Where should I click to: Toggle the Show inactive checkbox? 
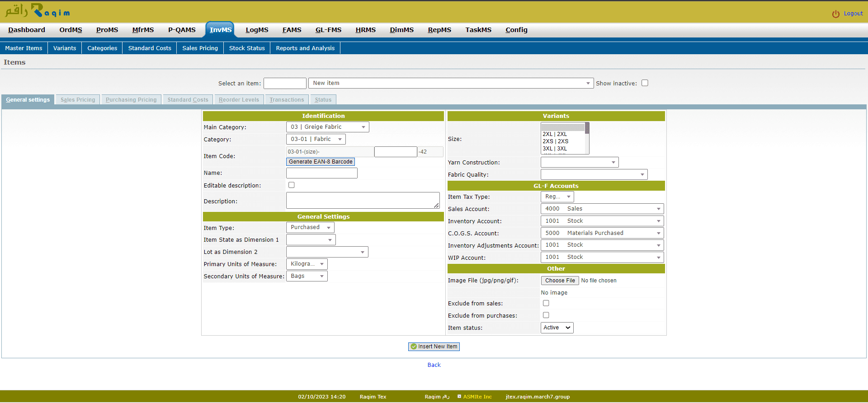click(645, 83)
